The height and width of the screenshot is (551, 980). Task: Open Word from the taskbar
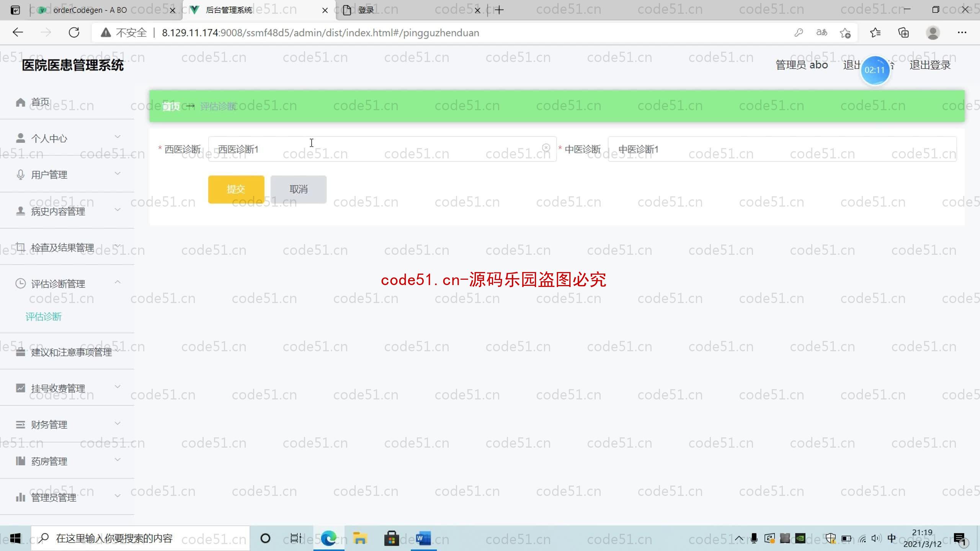click(x=423, y=538)
